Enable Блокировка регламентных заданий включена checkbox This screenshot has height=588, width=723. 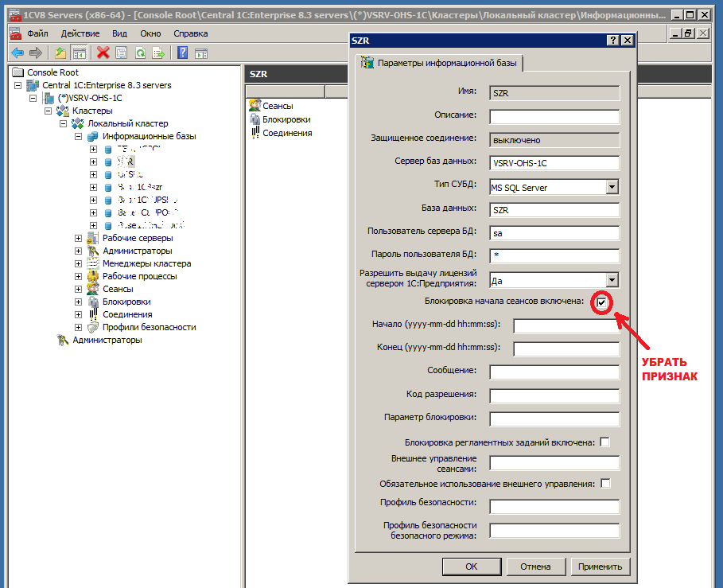pos(605,442)
